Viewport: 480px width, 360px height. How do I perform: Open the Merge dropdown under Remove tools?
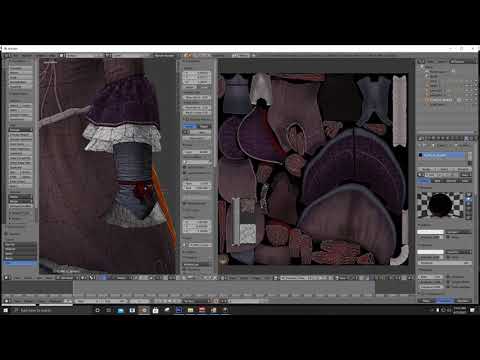[x=20, y=201]
